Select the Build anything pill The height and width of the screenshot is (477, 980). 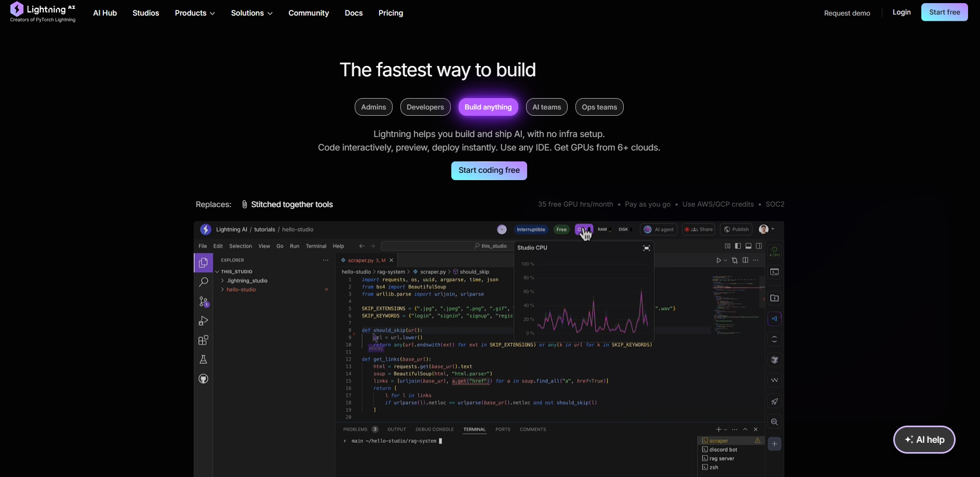point(488,107)
